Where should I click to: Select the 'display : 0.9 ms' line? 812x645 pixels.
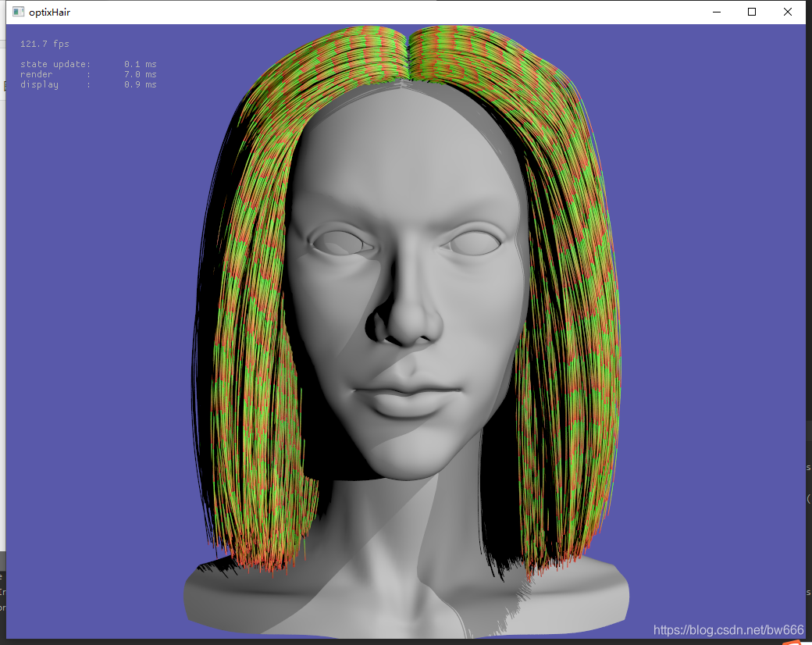88,84
